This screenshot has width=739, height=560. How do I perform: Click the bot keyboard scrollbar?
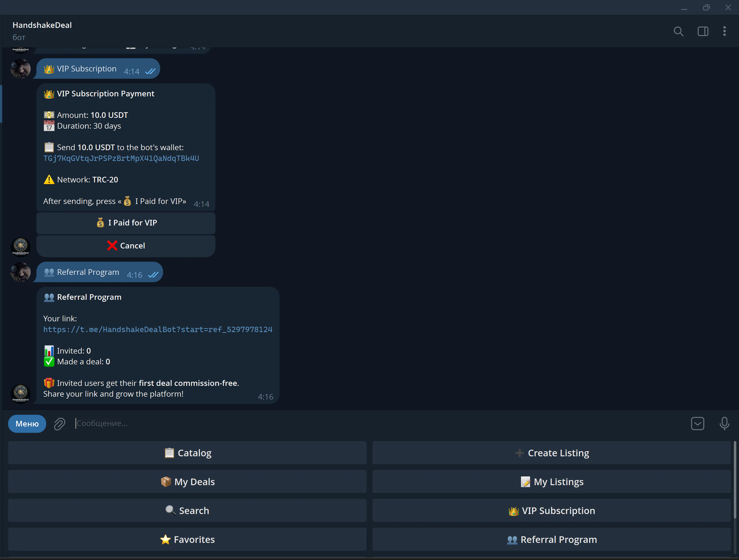coord(735,480)
